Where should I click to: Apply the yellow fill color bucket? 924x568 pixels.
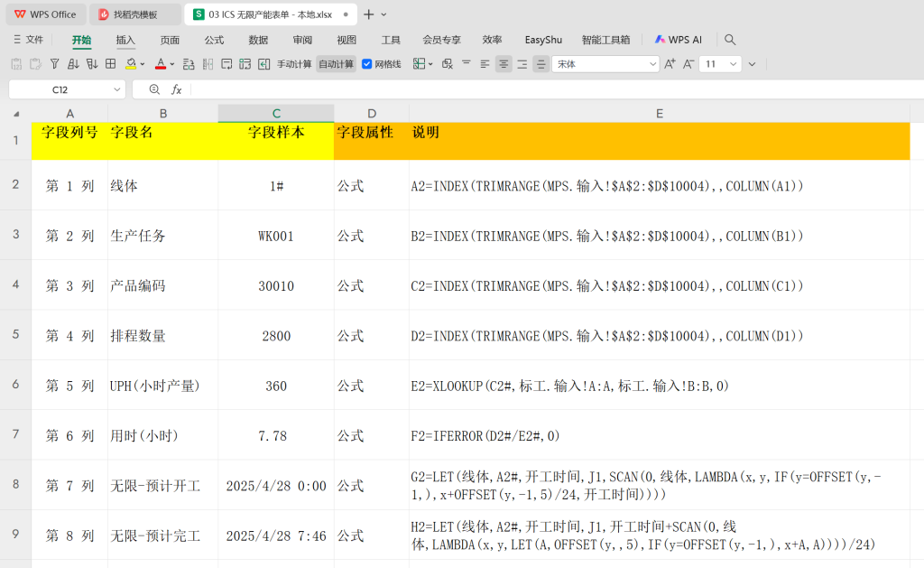coord(131,64)
